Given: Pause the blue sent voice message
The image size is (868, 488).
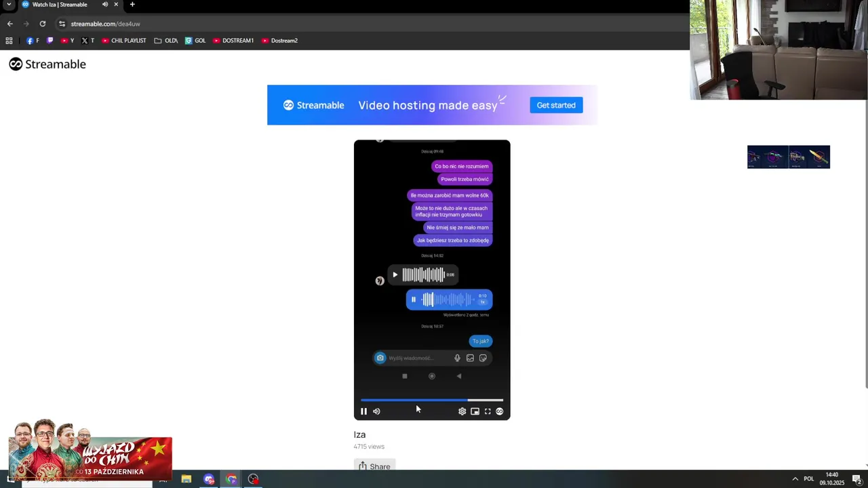Looking at the screenshot, I should pos(414,300).
